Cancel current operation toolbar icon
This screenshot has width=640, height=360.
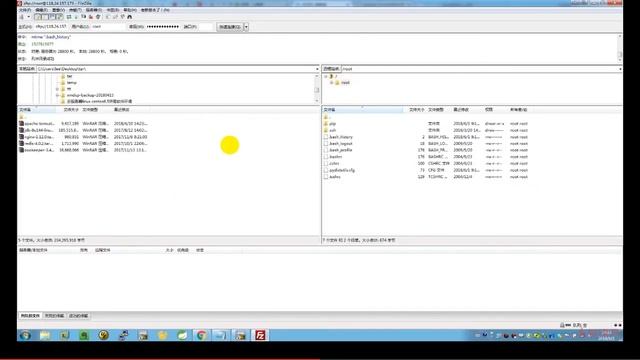[84, 17]
